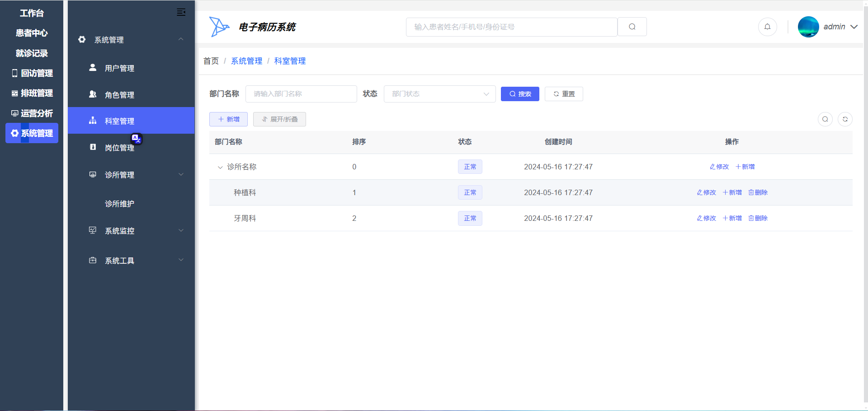Click the 诊所管理 monitor icon
Screen dimensions: 868x411
click(x=93, y=174)
